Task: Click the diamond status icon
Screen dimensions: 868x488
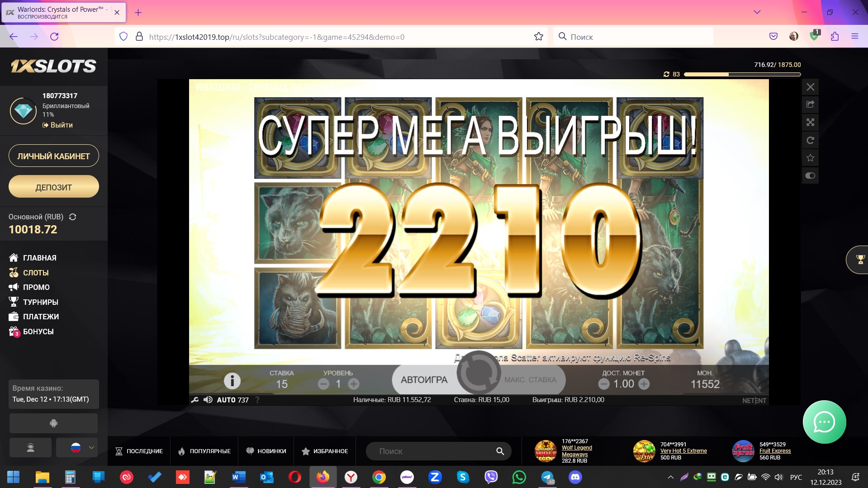Action: [x=24, y=110]
